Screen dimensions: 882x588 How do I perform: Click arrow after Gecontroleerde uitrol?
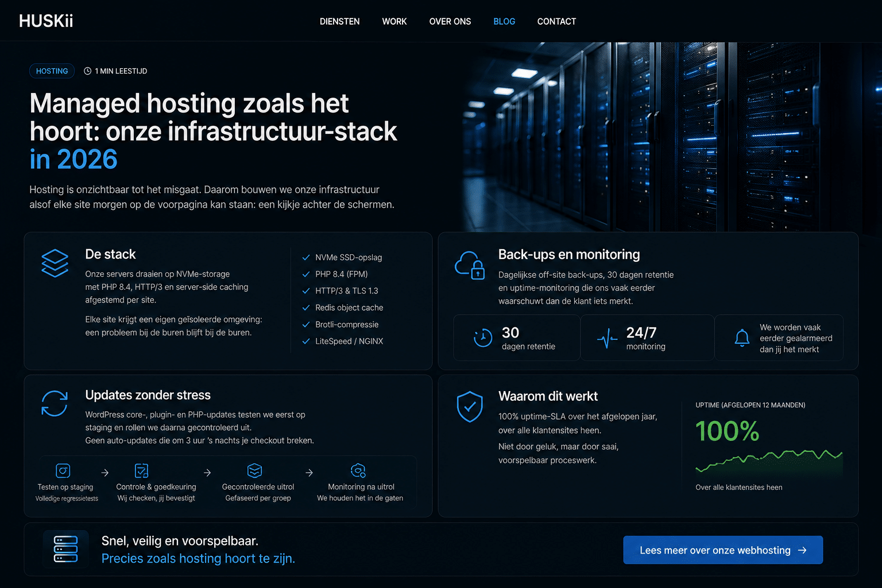tap(309, 473)
